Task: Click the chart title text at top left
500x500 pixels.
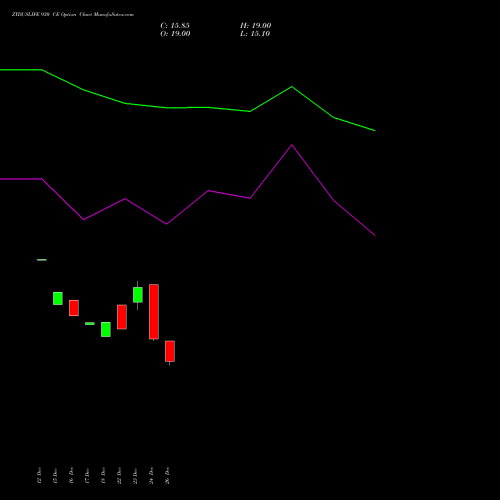Action: click(73, 15)
